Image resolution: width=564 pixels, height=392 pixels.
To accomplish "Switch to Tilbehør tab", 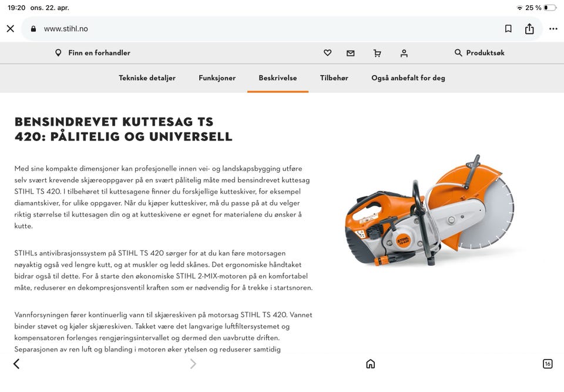I will [334, 78].
